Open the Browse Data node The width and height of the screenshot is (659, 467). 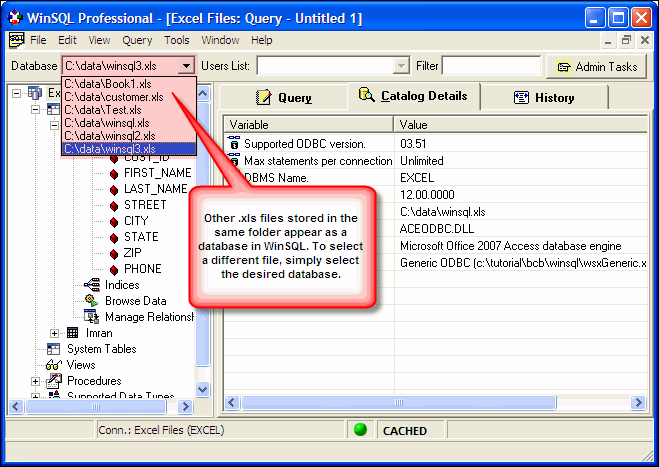click(135, 301)
